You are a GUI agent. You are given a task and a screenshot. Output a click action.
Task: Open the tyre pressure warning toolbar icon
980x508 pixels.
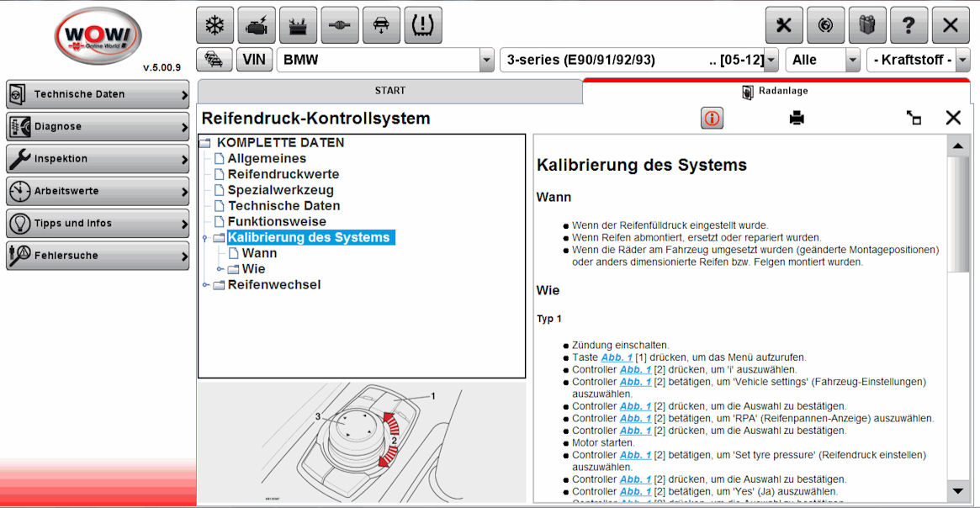pyautogui.click(x=423, y=25)
